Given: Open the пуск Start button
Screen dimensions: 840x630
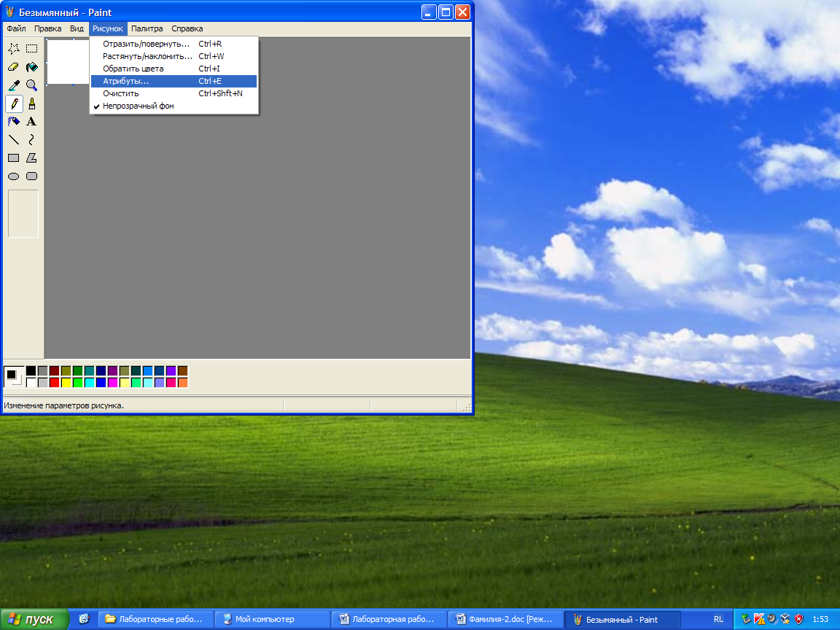Looking at the screenshot, I should tap(34, 619).
